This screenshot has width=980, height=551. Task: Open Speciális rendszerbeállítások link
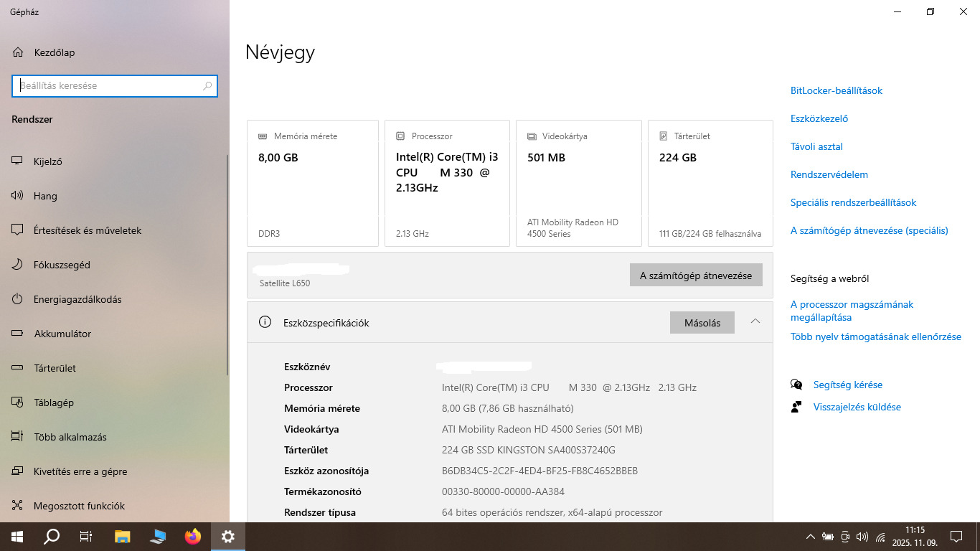click(854, 202)
